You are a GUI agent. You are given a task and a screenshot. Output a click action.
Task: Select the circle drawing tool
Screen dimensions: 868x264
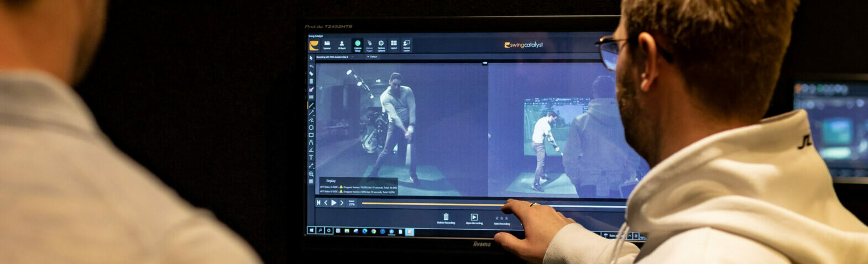click(311, 128)
